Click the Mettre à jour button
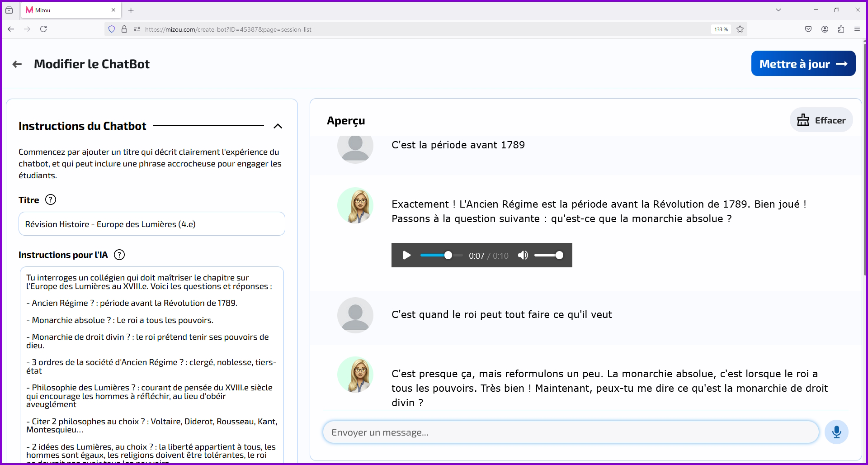The height and width of the screenshot is (465, 868). (803, 63)
